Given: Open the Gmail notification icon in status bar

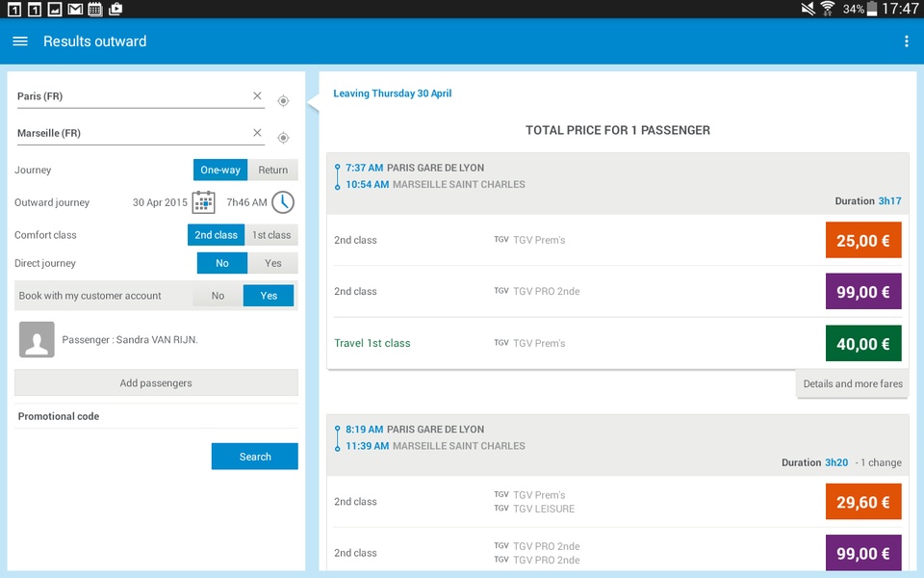Looking at the screenshot, I should tap(75, 9).
